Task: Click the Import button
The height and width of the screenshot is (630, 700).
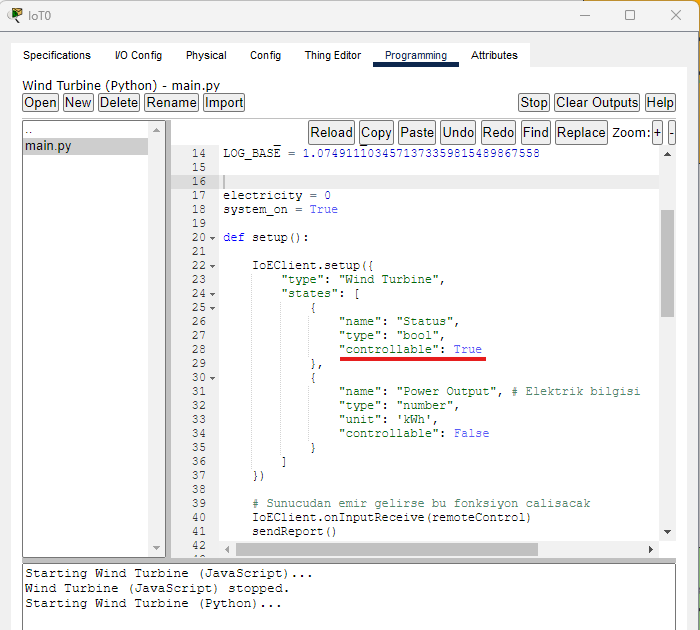Action: coord(224,102)
